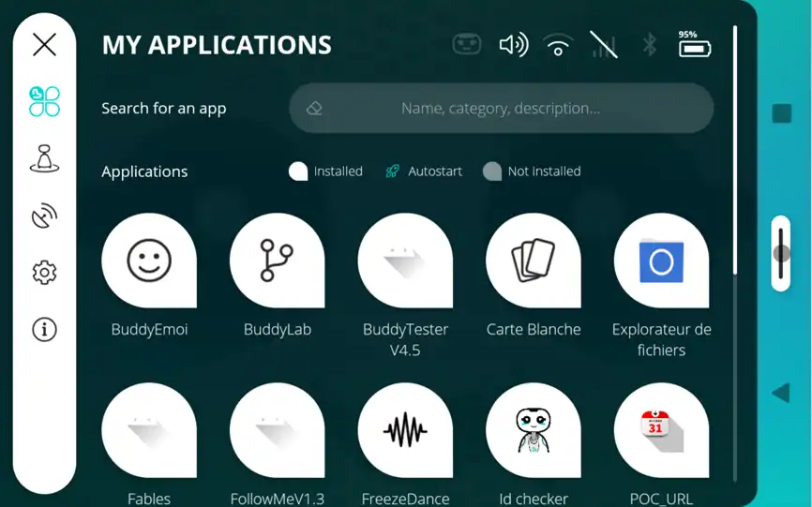Image resolution: width=812 pixels, height=507 pixels.
Task: Open the Id checker app
Action: click(x=533, y=430)
